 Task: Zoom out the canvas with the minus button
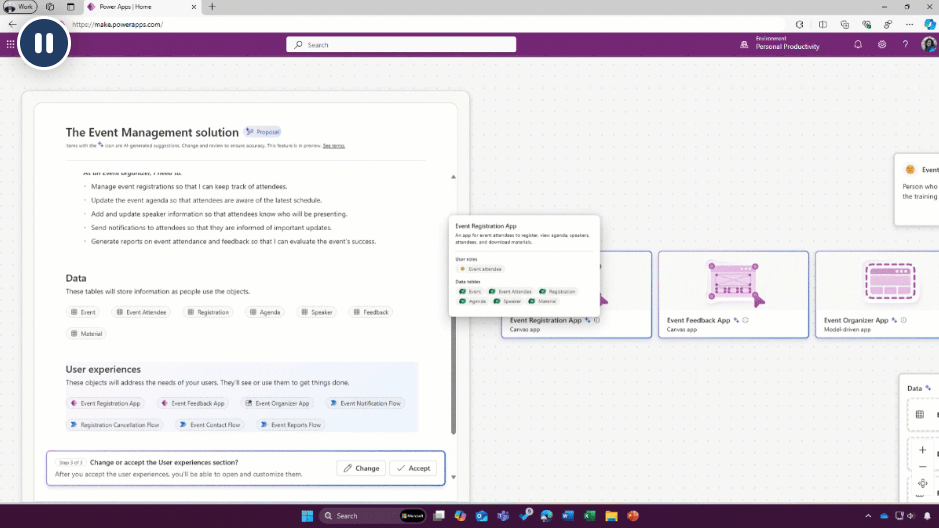click(922, 467)
